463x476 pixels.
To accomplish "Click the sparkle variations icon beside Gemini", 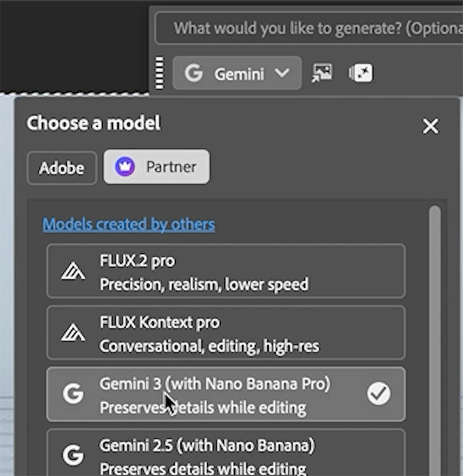I will (x=361, y=74).
